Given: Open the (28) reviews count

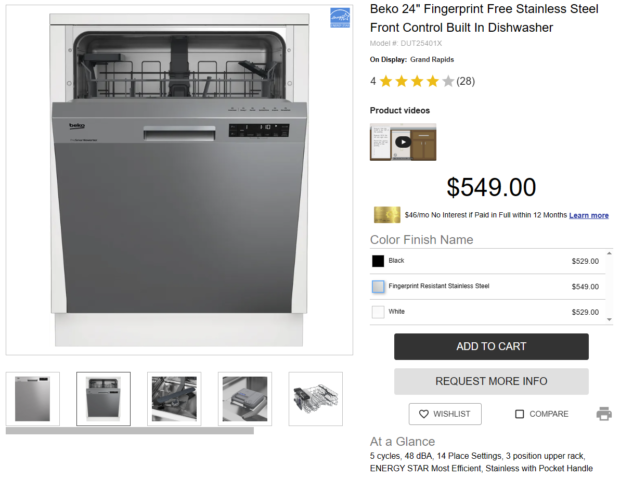Looking at the screenshot, I should tap(465, 81).
